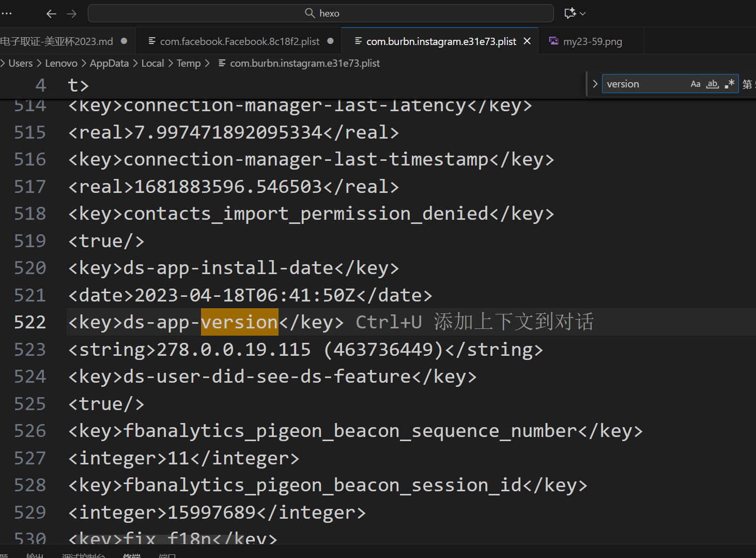This screenshot has height=558, width=756.
Task: Click unsaved dot on the Facebook plist tab
Action: 331,41
